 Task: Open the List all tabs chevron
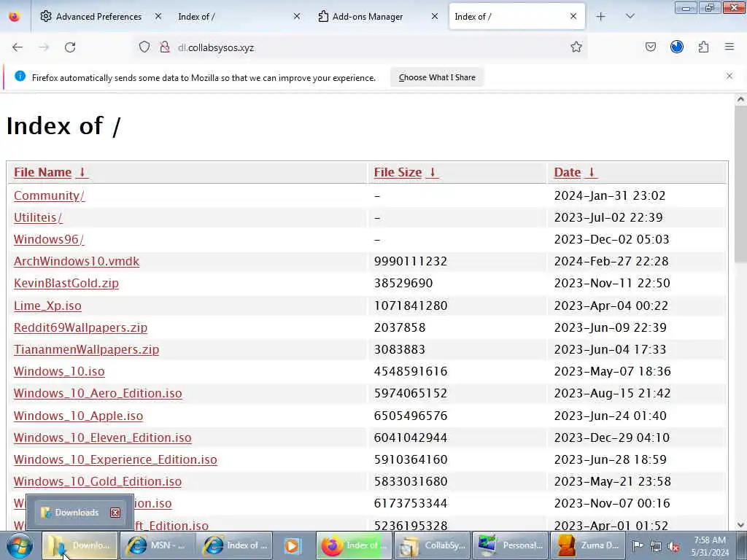(x=630, y=17)
